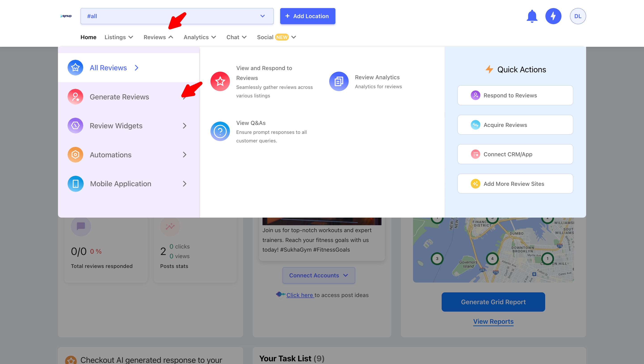Click the notification bell icon
This screenshot has height=364, width=644.
532,16
